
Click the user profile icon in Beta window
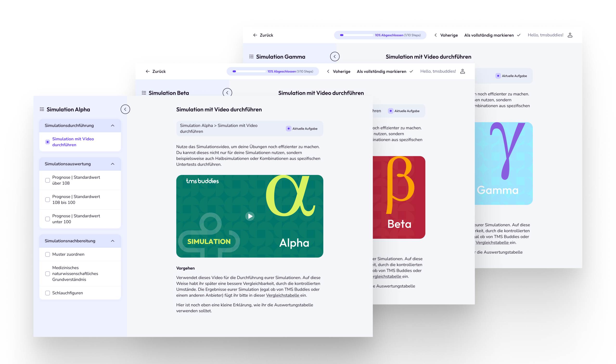coord(462,71)
